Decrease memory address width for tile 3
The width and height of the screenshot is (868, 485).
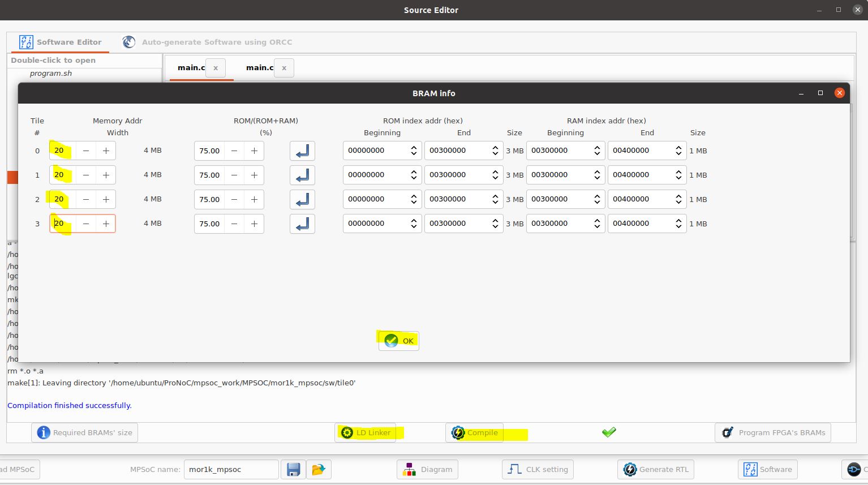[86, 224]
